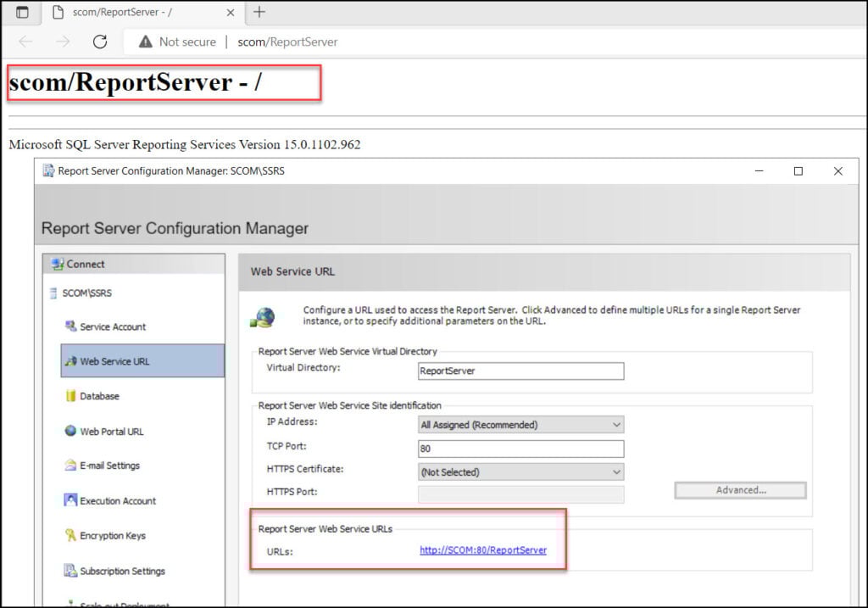Click the Connect button label

(x=86, y=264)
